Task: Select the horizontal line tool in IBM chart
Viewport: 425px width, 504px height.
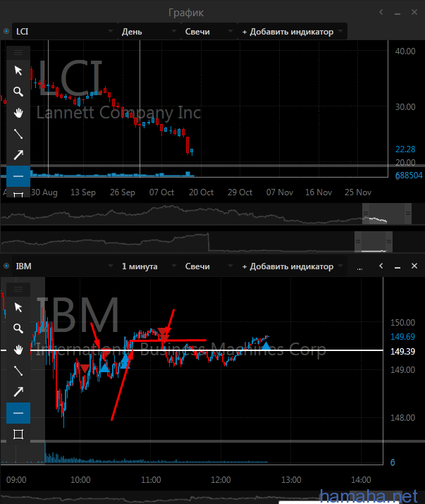Action: pos(18,413)
